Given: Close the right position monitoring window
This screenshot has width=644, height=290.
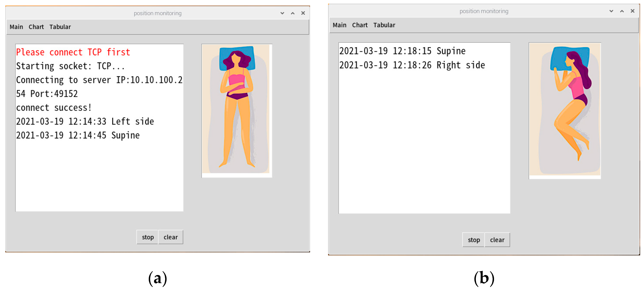Looking at the screenshot, I should (632, 11).
